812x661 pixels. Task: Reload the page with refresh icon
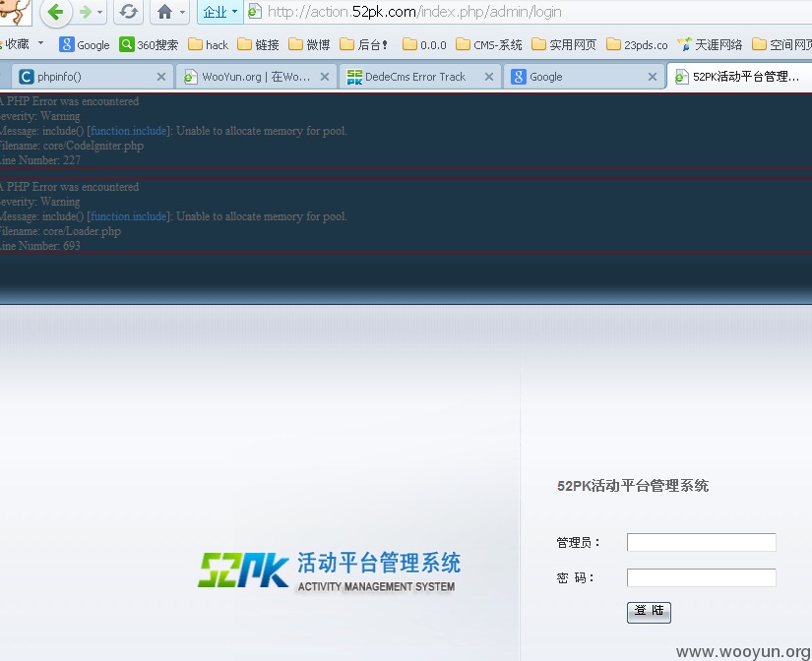coord(128,12)
